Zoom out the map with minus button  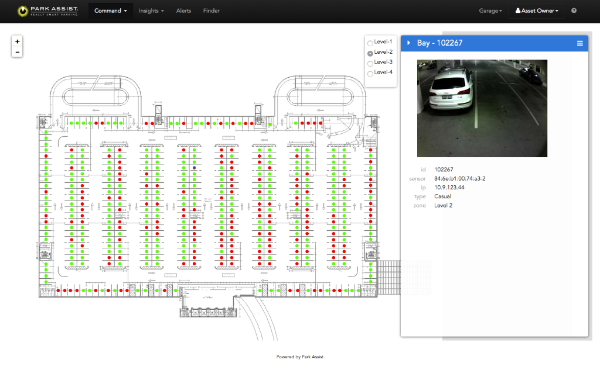point(17,52)
